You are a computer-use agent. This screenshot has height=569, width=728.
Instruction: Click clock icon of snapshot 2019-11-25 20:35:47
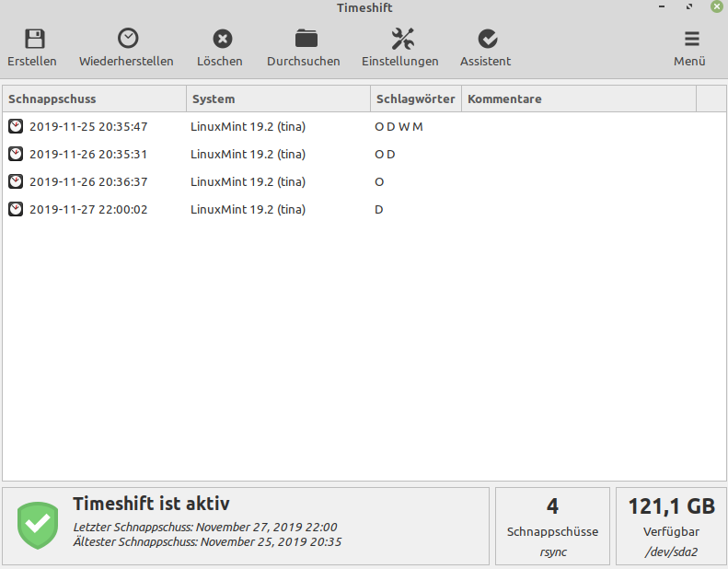pyautogui.click(x=16, y=126)
